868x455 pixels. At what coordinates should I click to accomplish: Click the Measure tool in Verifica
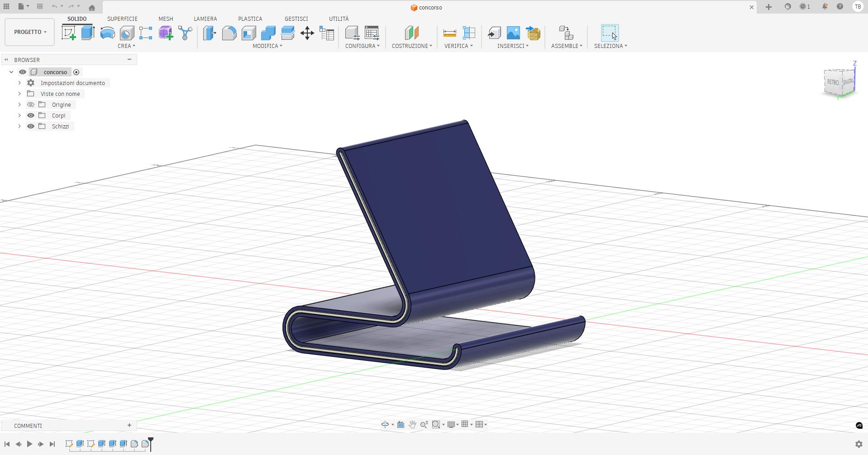[449, 33]
